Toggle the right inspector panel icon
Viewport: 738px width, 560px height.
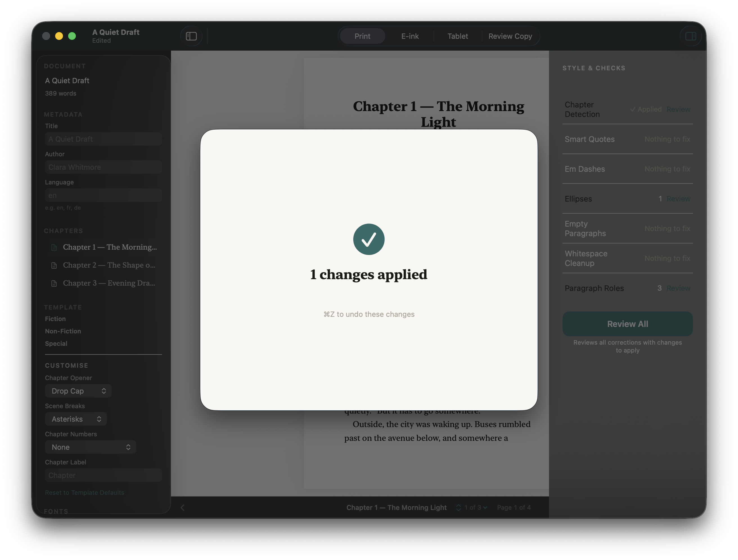690,36
